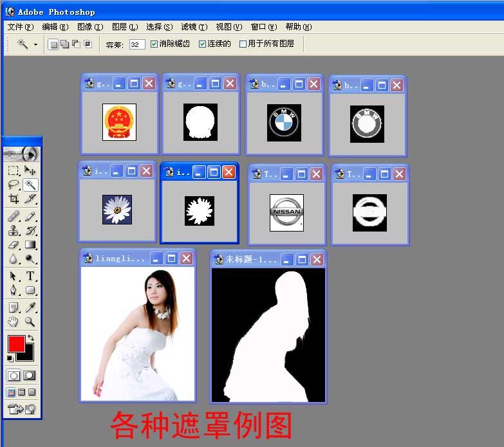The height and width of the screenshot is (447, 504).
Task: Open the 窗口(W) menu
Action: (264, 27)
